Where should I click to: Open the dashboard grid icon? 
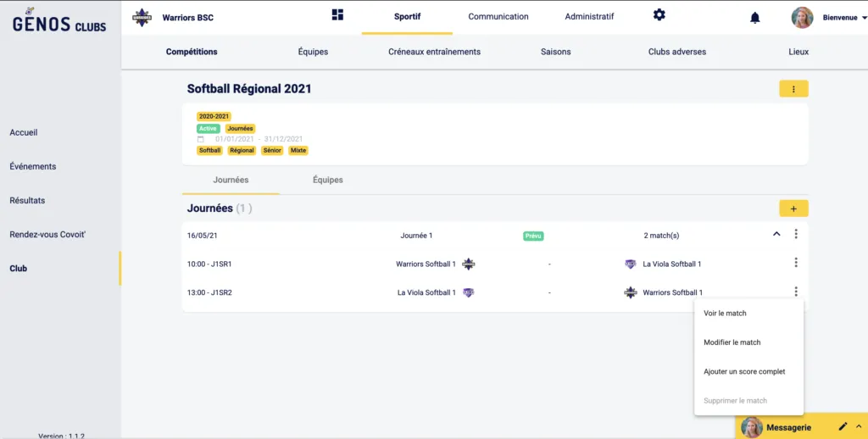pyautogui.click(x=337, y=15)
